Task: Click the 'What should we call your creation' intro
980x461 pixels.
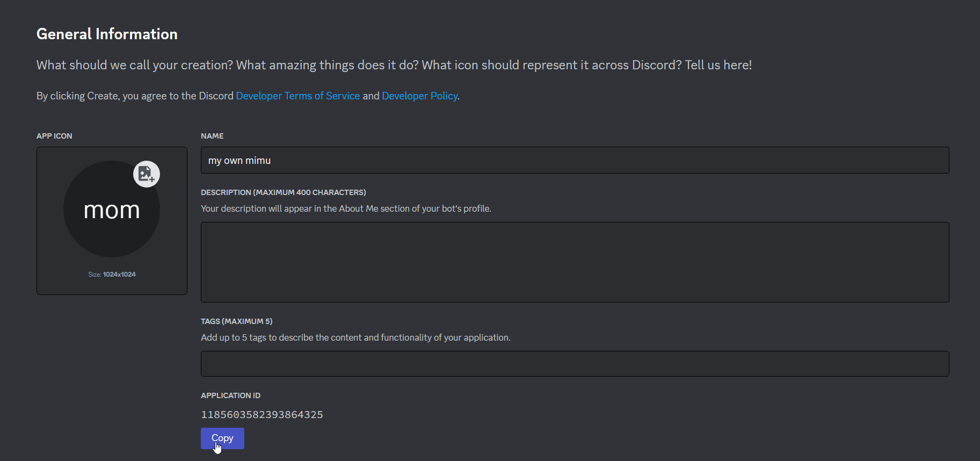Action: pos(394,65)
